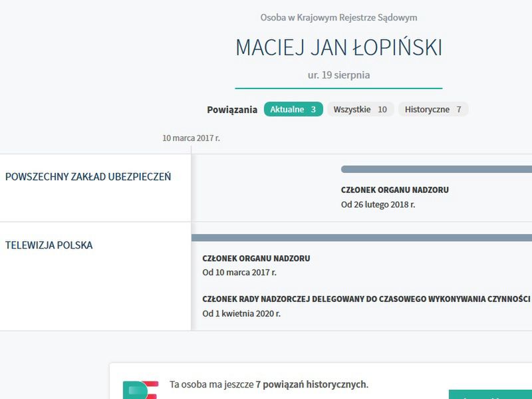Screen dimensions: 532x399
Task: Click the Telewizja Polska timeline bar
Action: coord(362,237)
